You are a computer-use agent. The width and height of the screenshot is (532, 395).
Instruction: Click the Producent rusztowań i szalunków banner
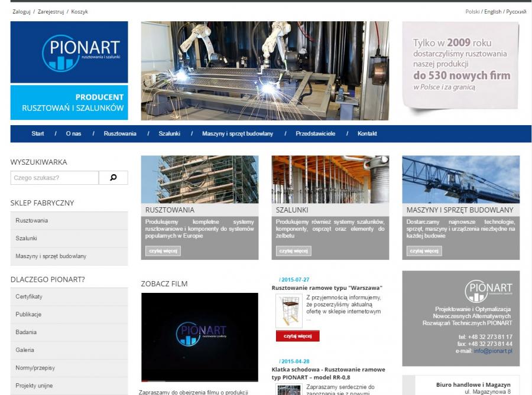point(69,102)
